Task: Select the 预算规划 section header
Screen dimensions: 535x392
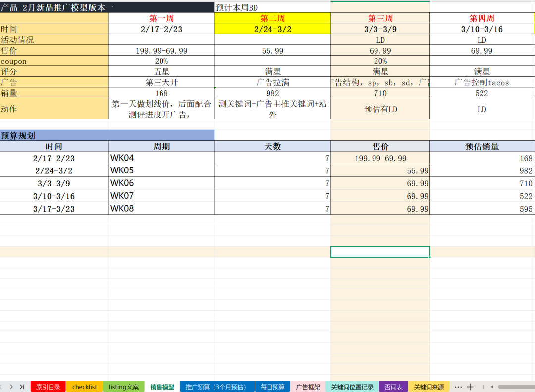Action: click(x=107, y=135)
